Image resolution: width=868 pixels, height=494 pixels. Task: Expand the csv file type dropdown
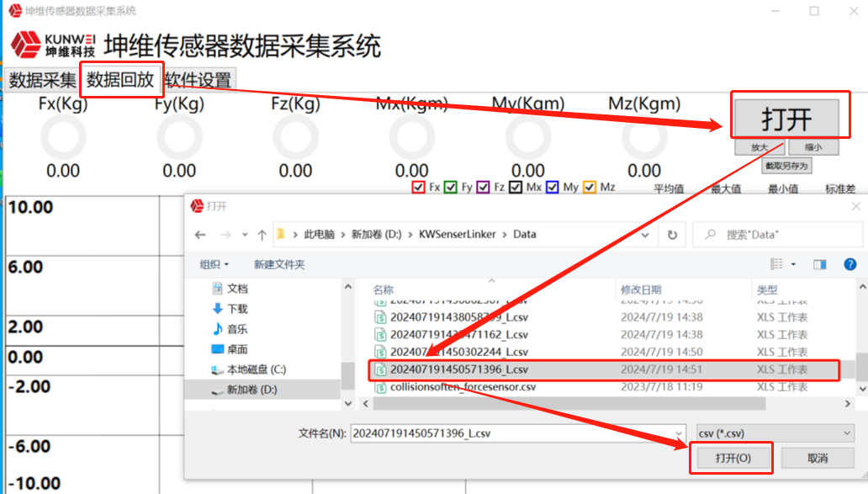[775, 433]
